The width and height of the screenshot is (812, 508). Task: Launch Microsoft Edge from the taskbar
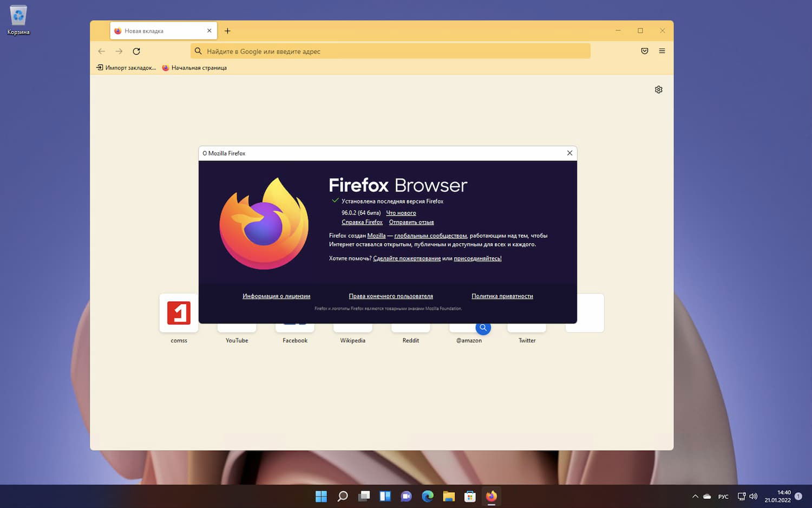428,496
